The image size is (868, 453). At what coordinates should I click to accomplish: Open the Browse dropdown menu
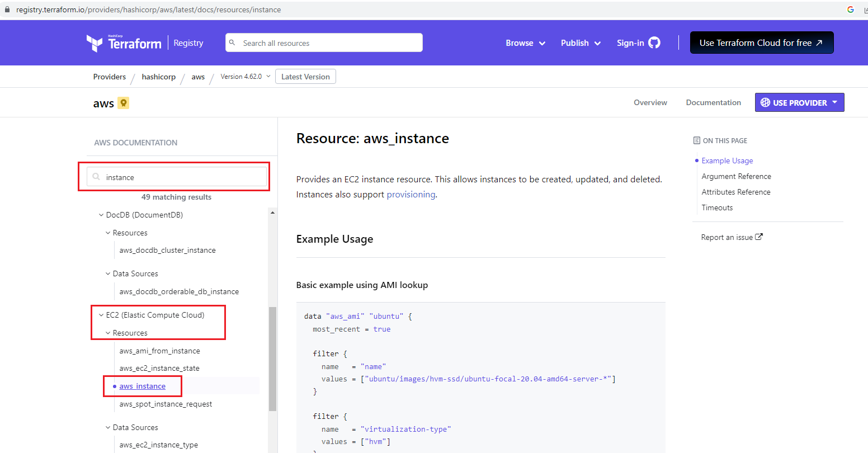pyautogui.click(x=525, y=43)
